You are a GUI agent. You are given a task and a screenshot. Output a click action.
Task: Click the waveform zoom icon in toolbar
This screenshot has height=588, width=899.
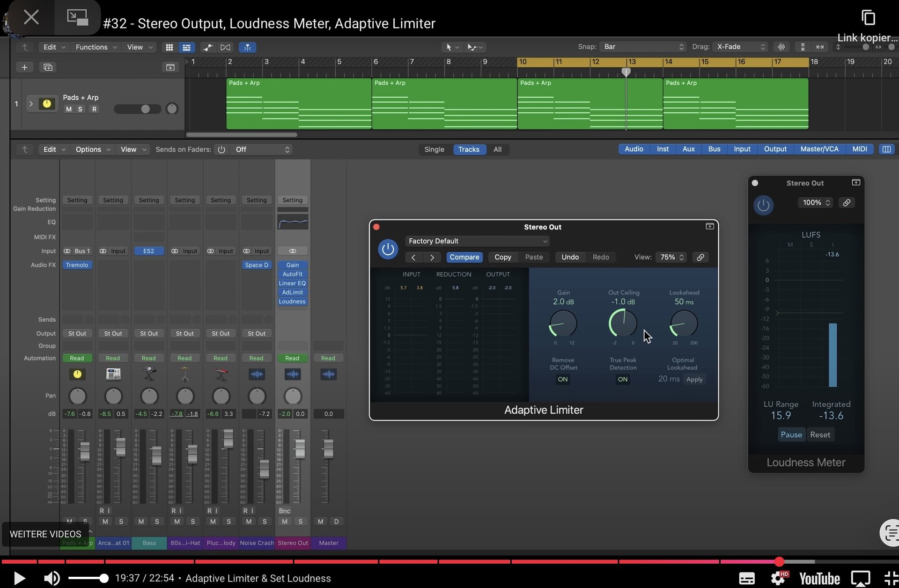tap(781, 47)
